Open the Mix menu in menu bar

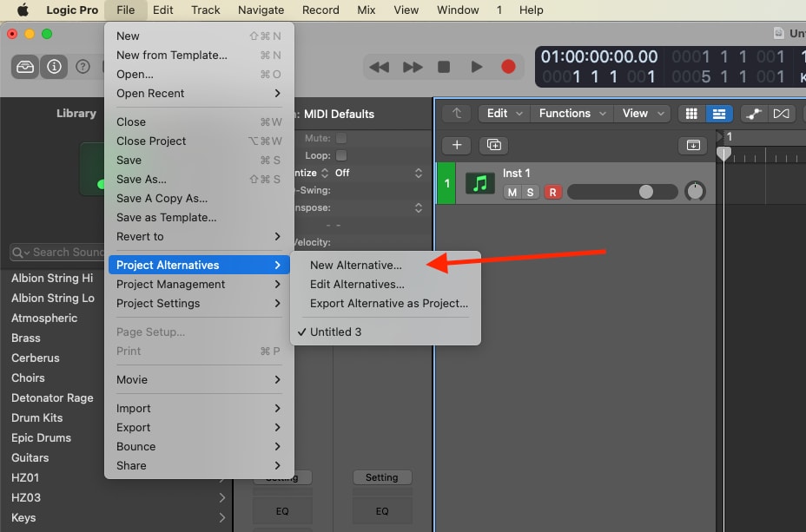[x=366, y=10]
